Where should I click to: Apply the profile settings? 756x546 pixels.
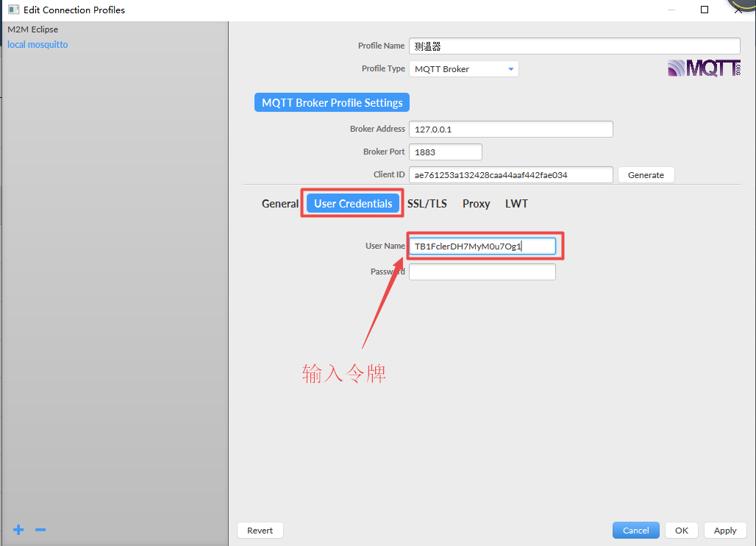tap(725, 530)
